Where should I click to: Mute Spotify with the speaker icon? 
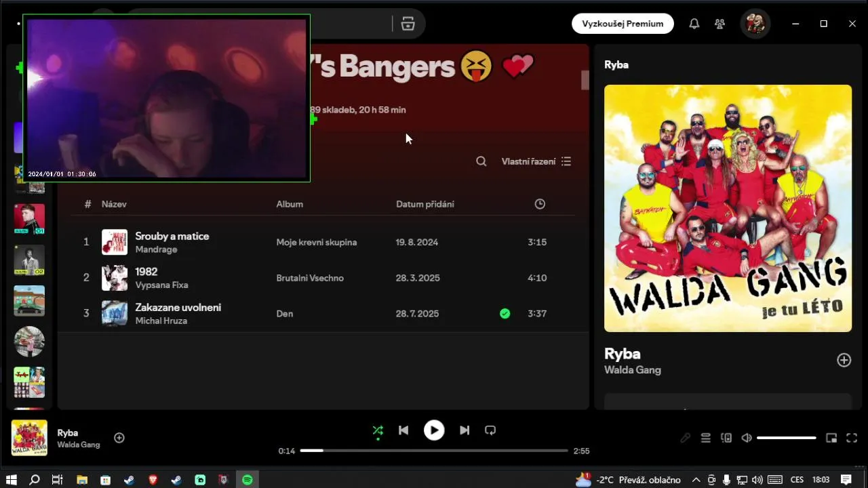pyautogui.click(x=747, y=438)
